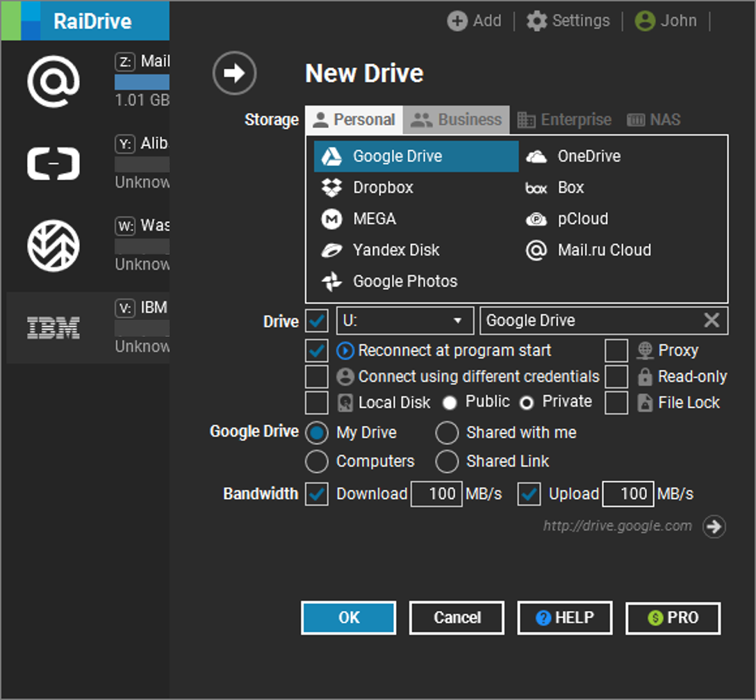This screenshot has width=756, height=700.
Task: Click the OK button
Action: [x=349, y=617]
